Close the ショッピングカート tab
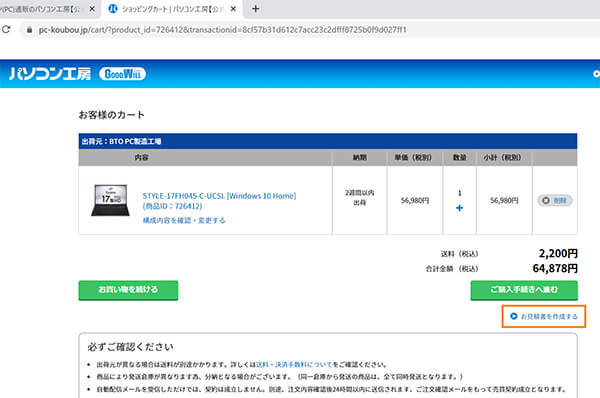 [233, 8]
